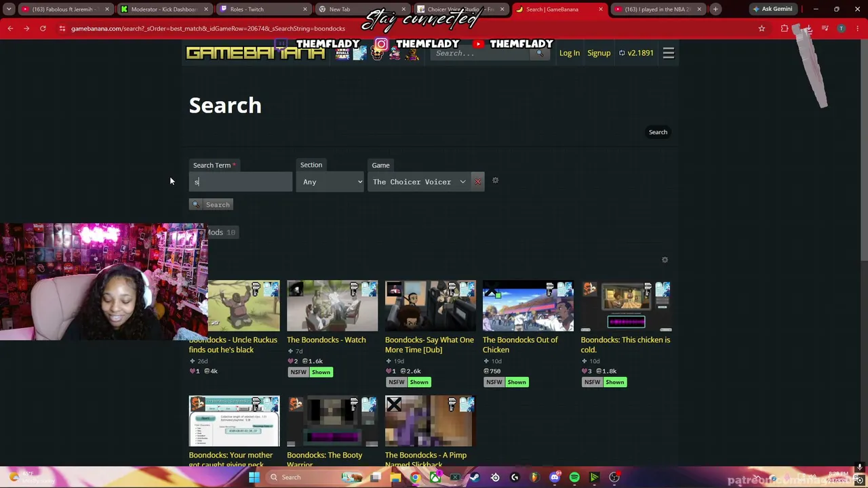Image resolution: width=868 pixels, height=488 pixels.
Task: Open Boondocks: This chicken is cold link
Action: (x=625, y=345)
